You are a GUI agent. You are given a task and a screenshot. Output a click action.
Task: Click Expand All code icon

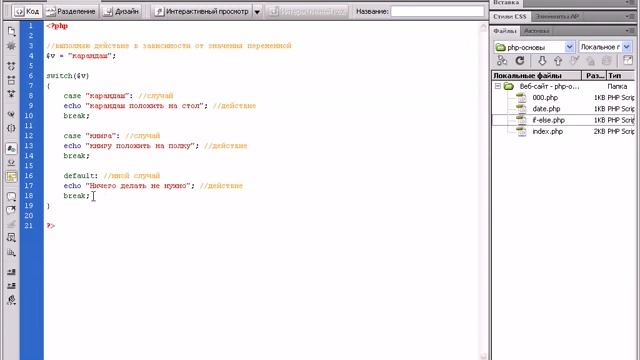[11, 94]
